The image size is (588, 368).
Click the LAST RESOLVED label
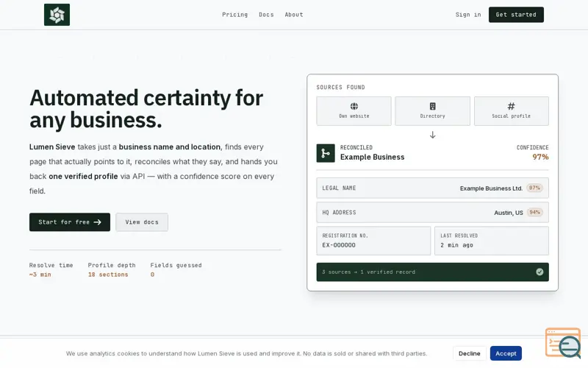pyautogui.click(x=459, y=236)
